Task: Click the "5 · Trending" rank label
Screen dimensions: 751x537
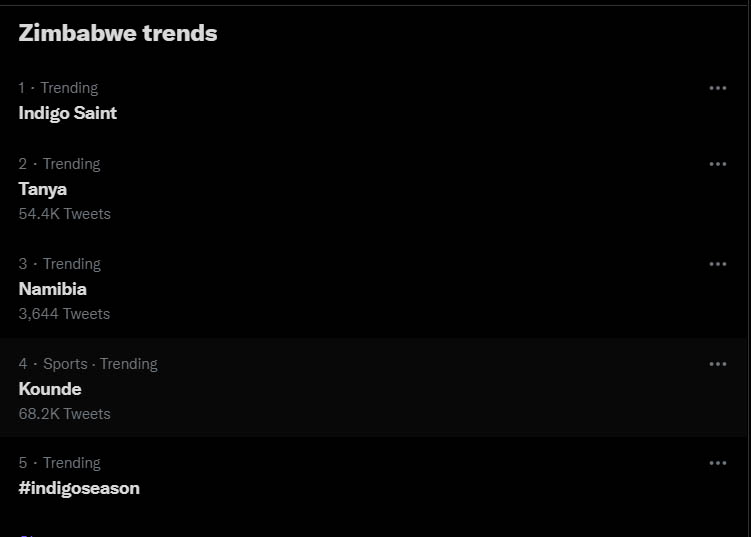Action: (x=59, y=463)
